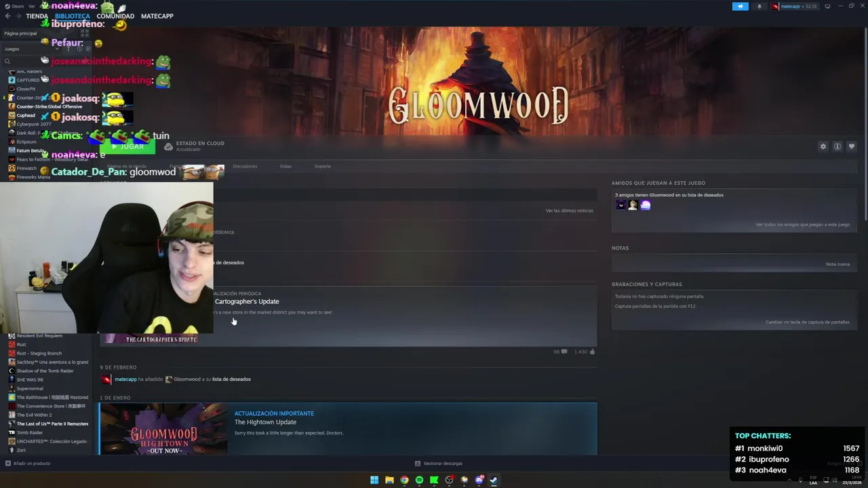Viewport: 868px width, 488px height.
Task: Like the Cartographer's Update thumbs-up icon
Action: (x=592, y=352)
